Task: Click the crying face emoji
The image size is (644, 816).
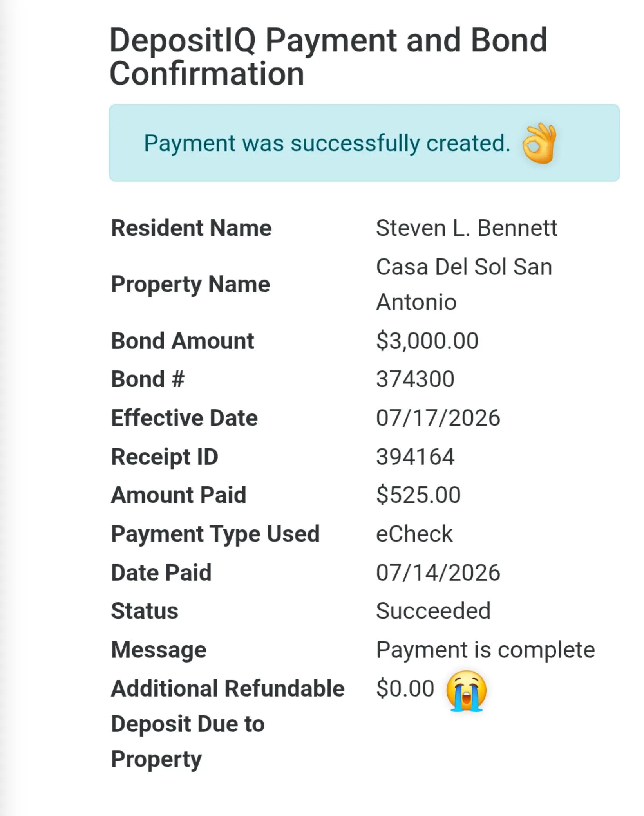Action: tap(466, 691)
